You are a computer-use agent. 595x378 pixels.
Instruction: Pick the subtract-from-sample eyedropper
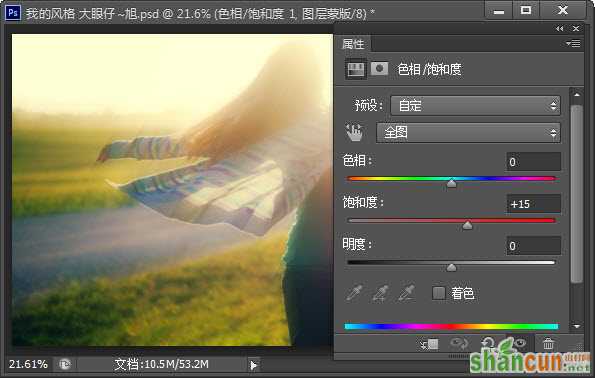pyautogui.click(x=406, y=293)
